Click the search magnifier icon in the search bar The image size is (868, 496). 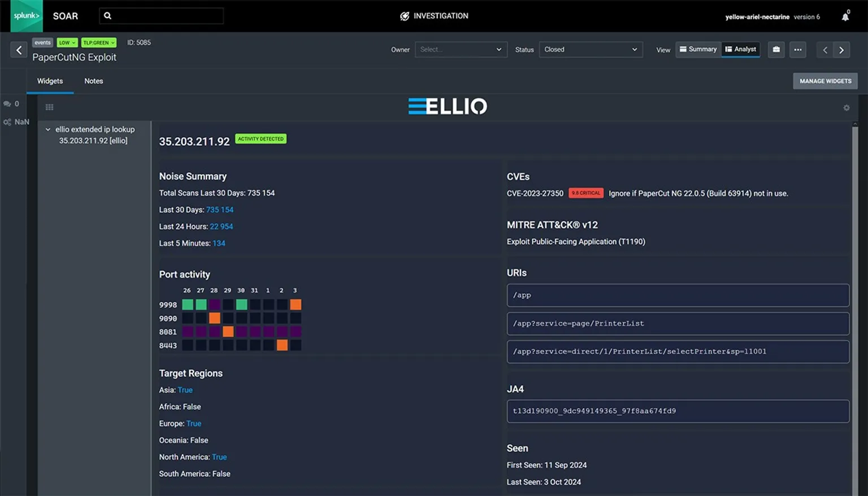[107, 15]
